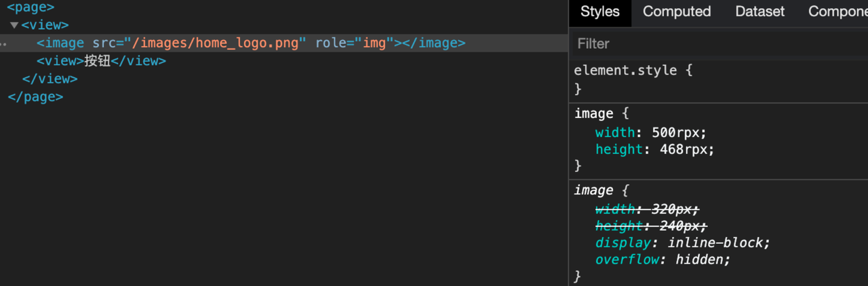
Task: Select the closing </page> tag row
Action: [x=35, y=97]
